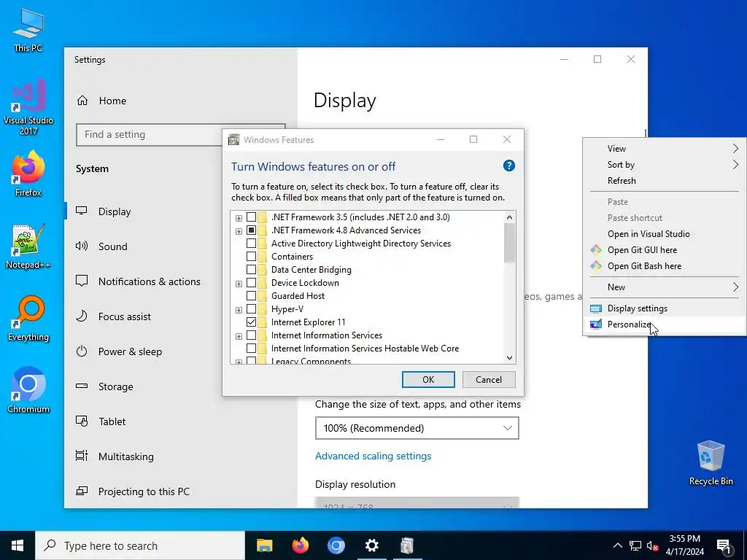The image size is (747, 560).
Task: Open the notification center icon
Action: tap(724, 545)
